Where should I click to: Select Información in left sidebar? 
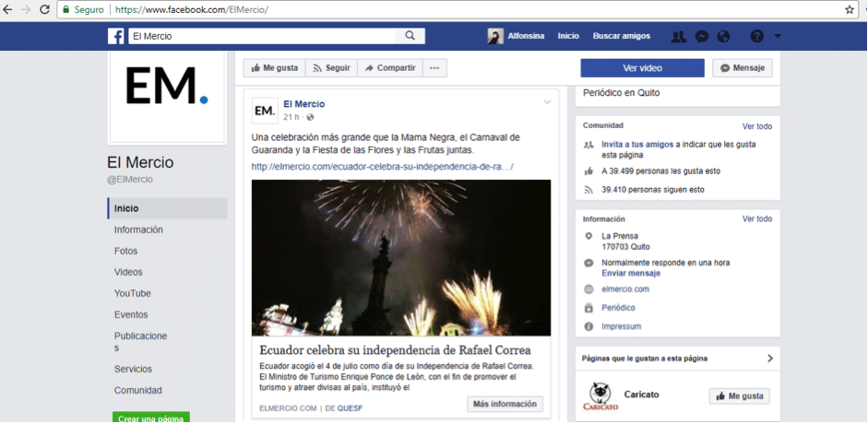pyautogui.click(x=138, y=229)
